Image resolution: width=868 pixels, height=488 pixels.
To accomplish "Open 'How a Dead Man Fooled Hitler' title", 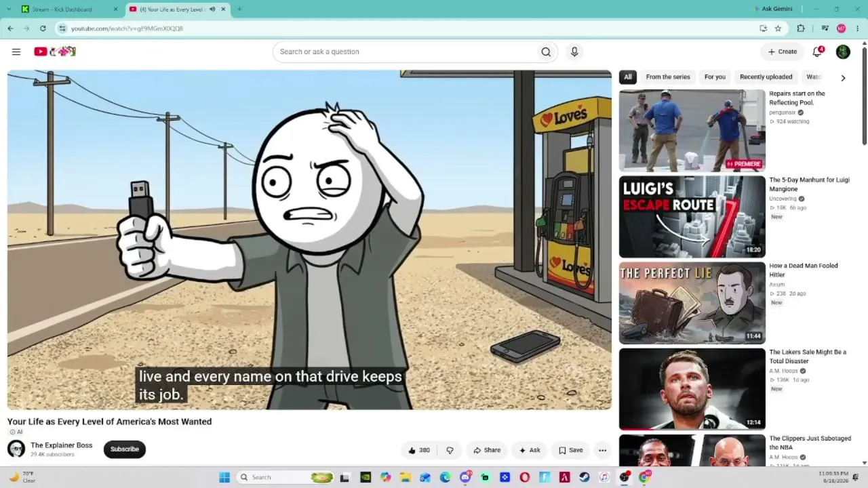I will point(804,270).
